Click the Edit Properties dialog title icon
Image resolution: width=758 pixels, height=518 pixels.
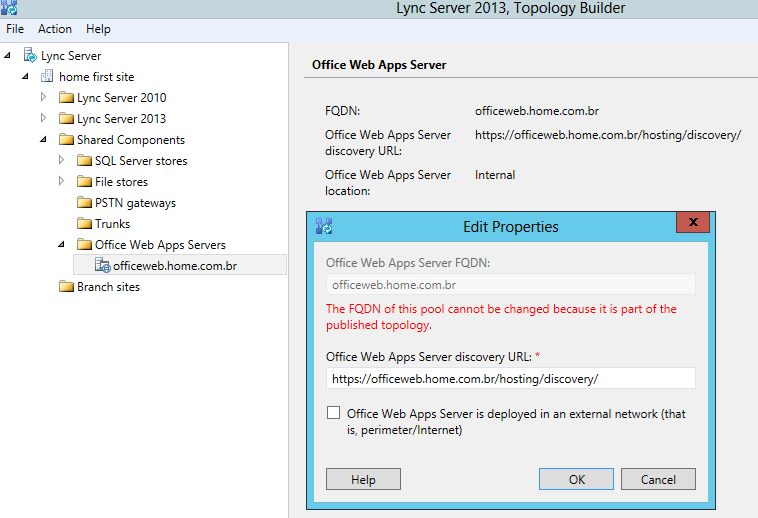click(324, 226)
